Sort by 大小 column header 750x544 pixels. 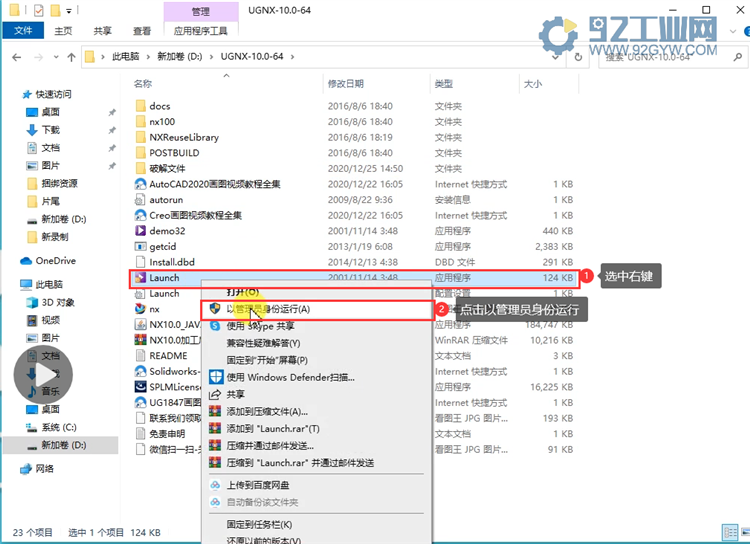tap(533, 84)
